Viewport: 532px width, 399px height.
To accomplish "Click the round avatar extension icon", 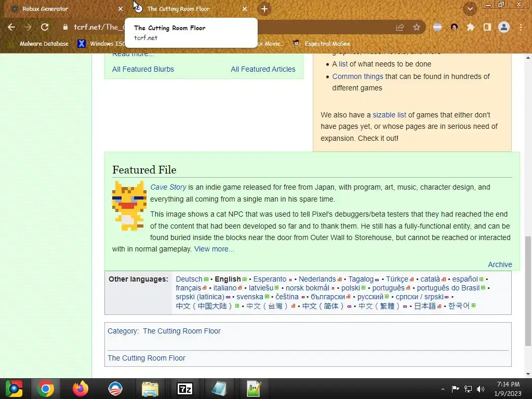I will point(454,27).
